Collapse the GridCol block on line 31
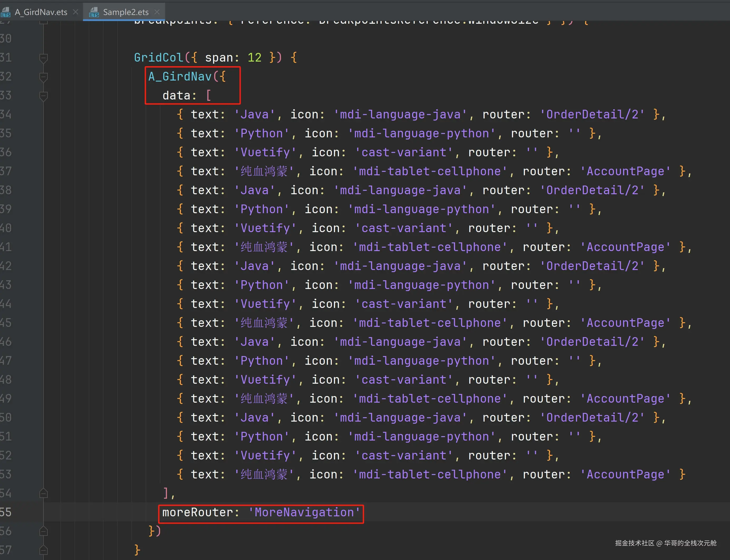The height and width of the screenshot is (560, 730). tap(43, 58)
